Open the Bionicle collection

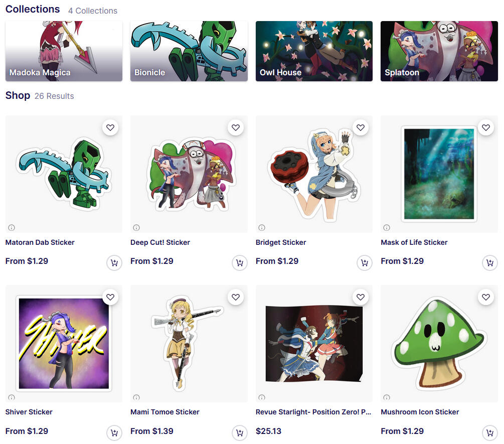coord(189,51)
